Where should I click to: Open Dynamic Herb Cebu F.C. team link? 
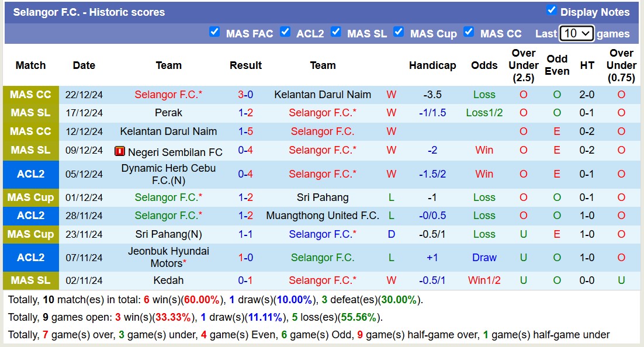tap(168, 173)
